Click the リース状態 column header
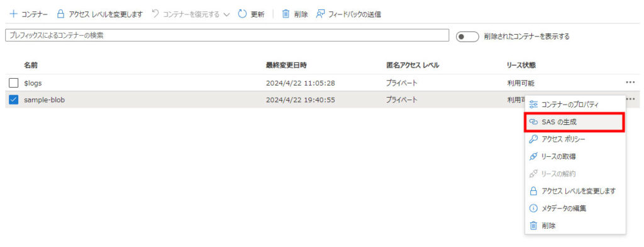Image resolution: width=644 pixels, height=247 pixels. (x=521, y=65)
